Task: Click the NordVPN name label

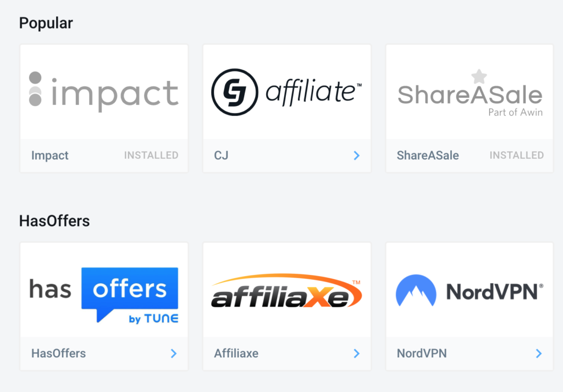Action: (x=422, y=354)
